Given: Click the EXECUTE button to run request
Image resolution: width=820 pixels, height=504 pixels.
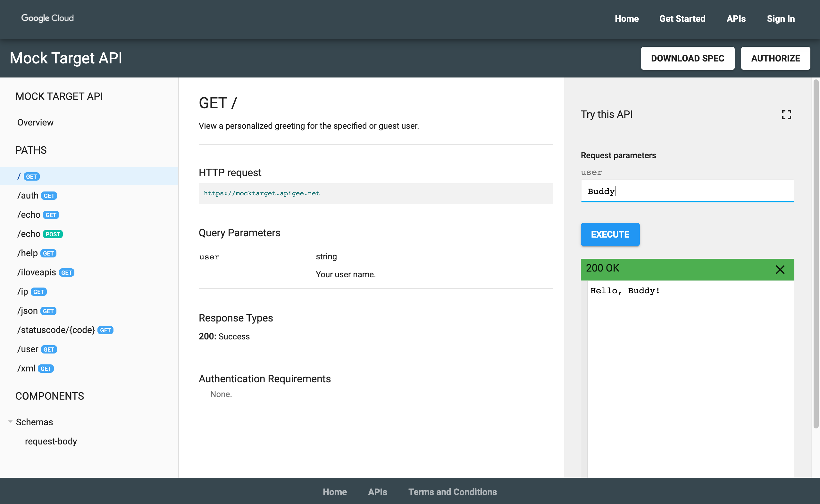Looking at the screenshot, I should (x=610, y=234).
